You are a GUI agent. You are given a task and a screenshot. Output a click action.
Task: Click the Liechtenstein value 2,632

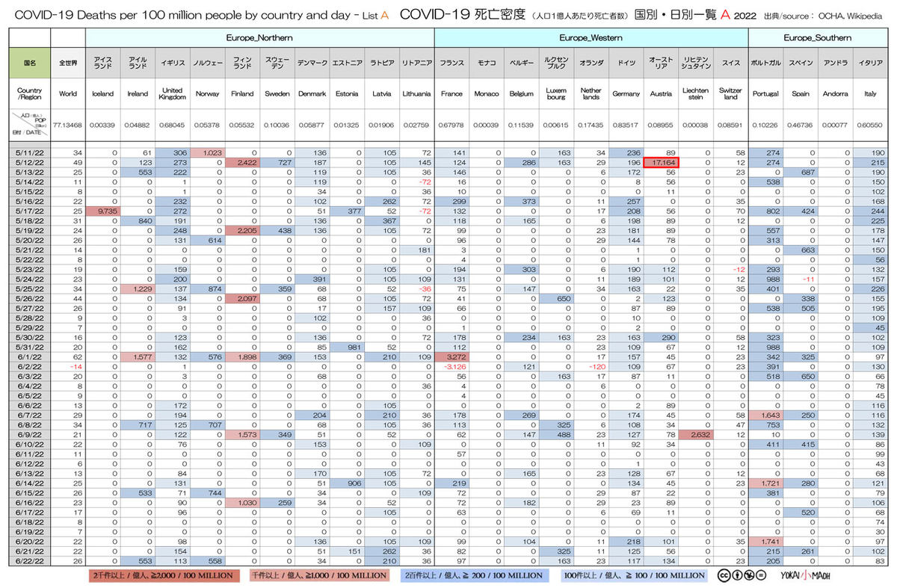[x=696, y=433]
